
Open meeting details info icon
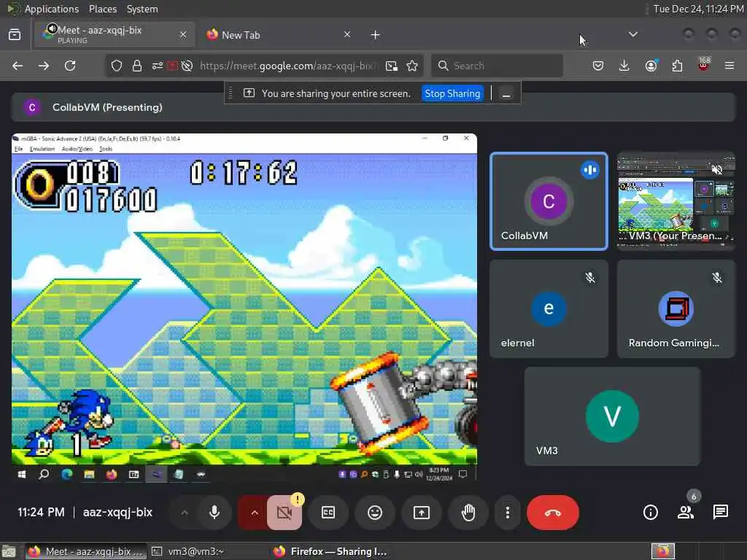(x=650, y=513)
